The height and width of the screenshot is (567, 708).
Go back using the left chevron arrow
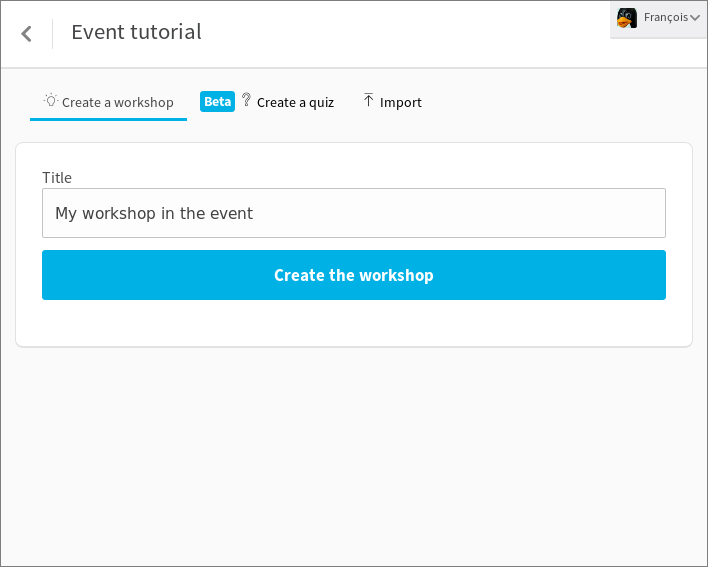(26, 33)
